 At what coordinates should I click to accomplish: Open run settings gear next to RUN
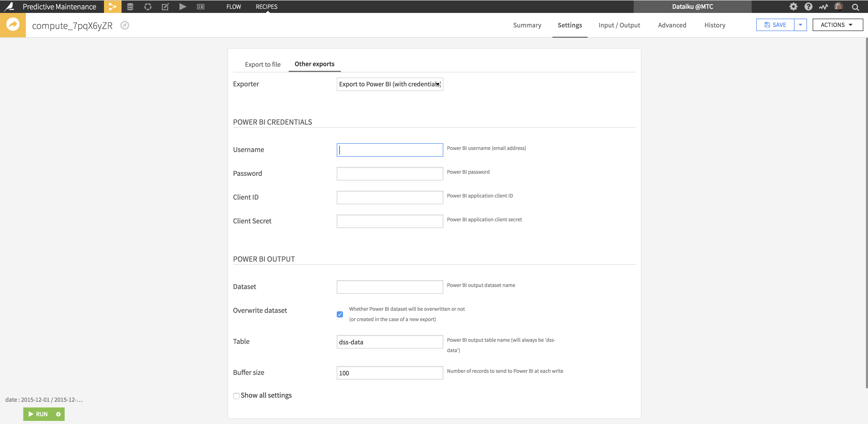pos(58,414)
